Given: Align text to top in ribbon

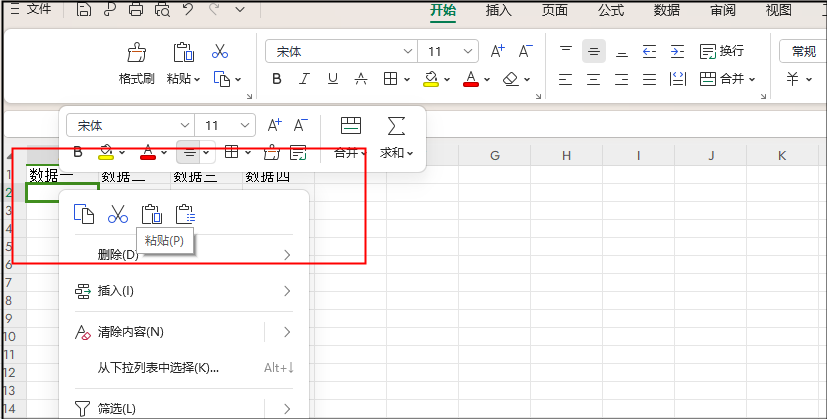Looking at the screenshot, I should tap(566, 51).
